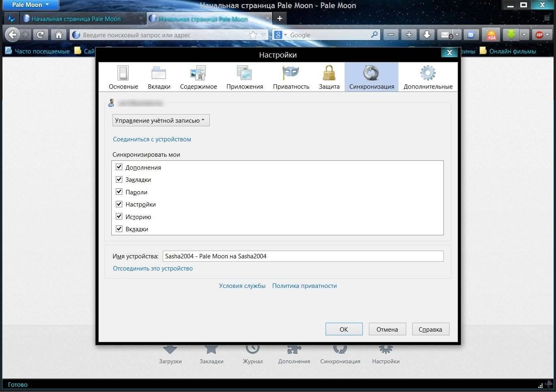556x392 pixels.
Task: Open Загрузки from start page shortcuts
Action: [x=170, y=354]
